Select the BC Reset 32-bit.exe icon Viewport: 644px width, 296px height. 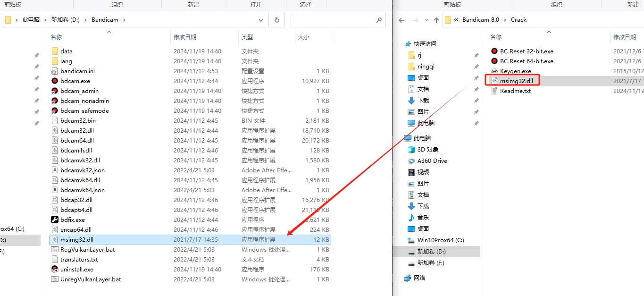[x=494, y=51]
